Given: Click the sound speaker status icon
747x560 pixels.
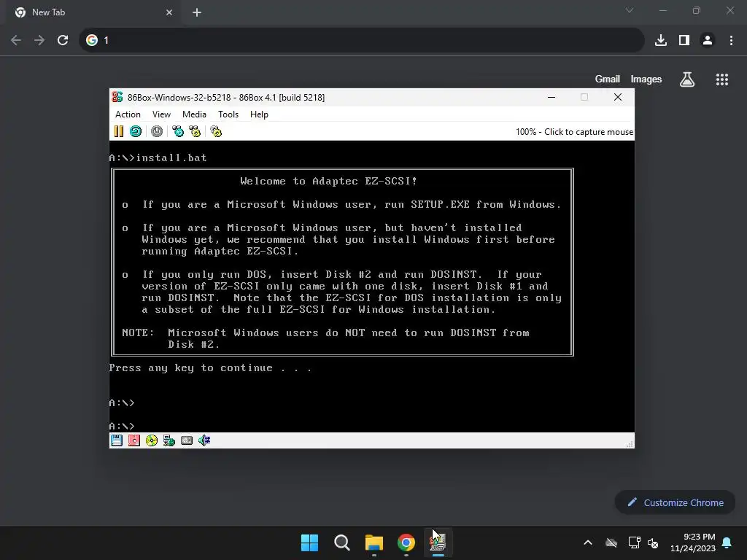Looking at the screenshot, I should [x=204, y=440].
